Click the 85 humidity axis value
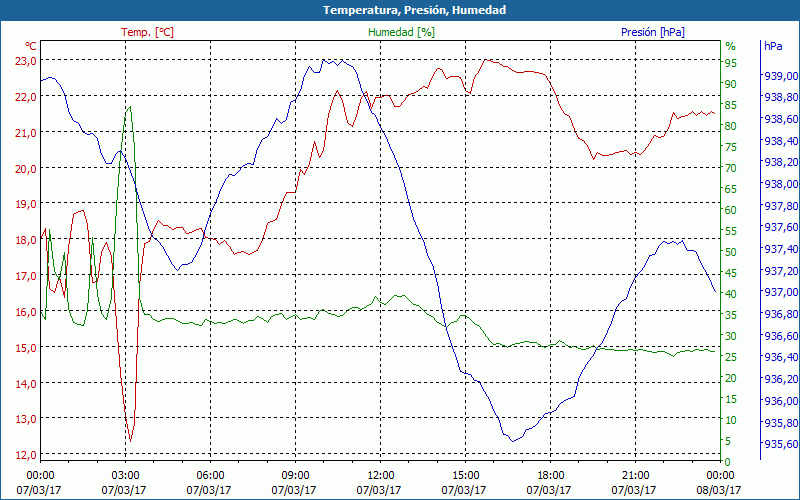This screenshot has height=500, width=800. [x=731, y=105]
